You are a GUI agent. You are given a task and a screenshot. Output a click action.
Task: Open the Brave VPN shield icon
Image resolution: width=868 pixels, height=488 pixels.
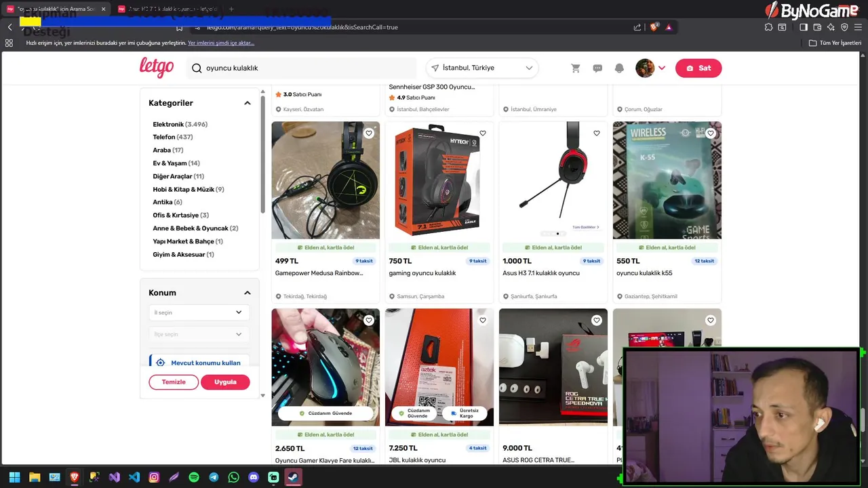(844, 27)
